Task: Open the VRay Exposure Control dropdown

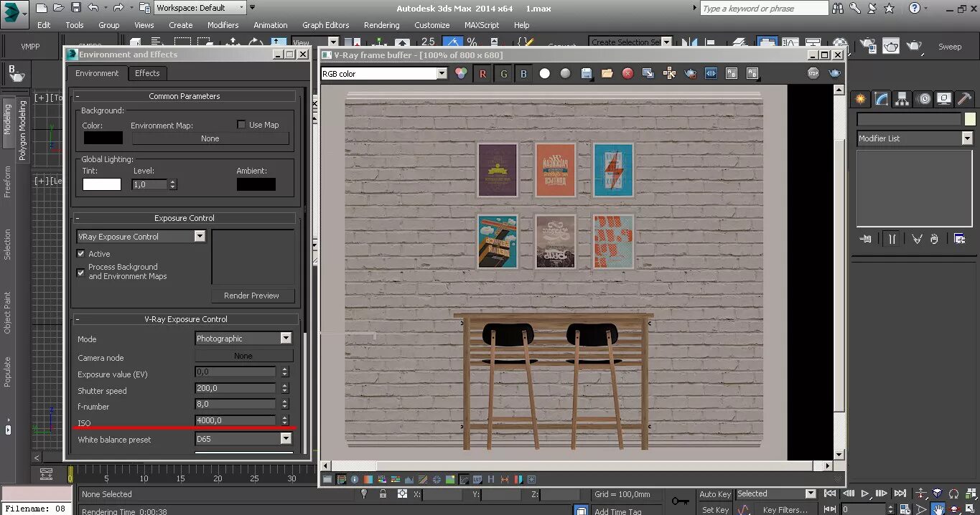Action: (200, 236)
